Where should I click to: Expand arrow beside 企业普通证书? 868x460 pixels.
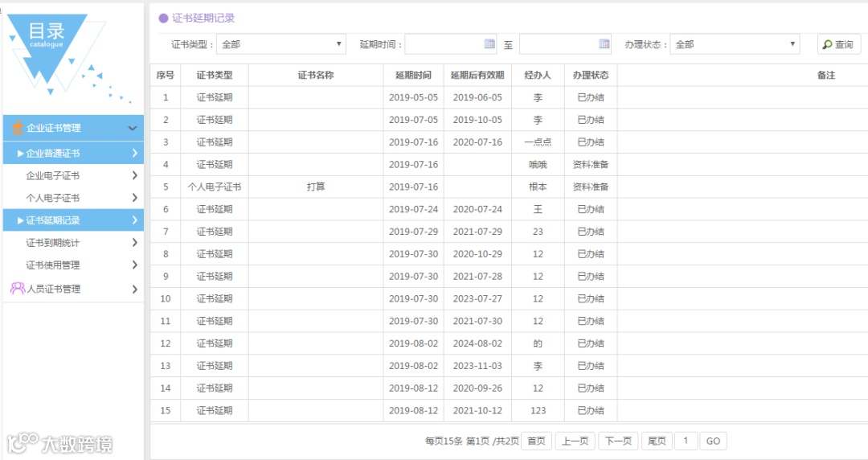tap(134, 153)
